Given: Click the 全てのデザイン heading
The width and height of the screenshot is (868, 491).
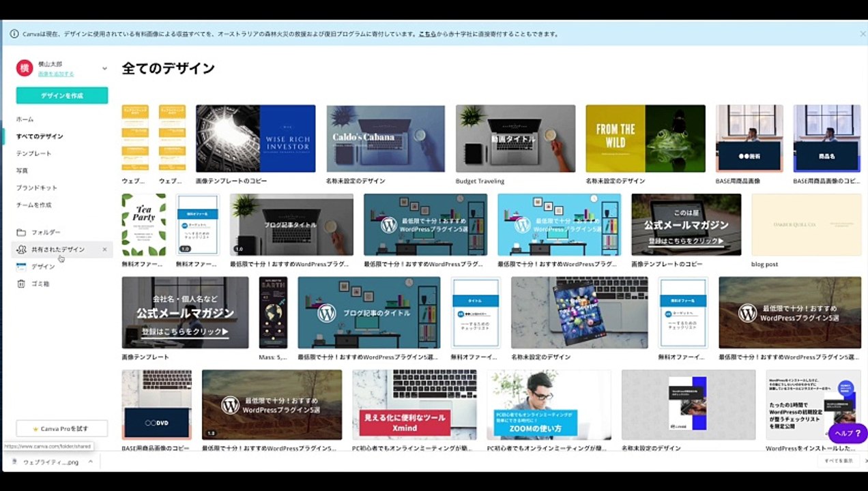Looking at the screenshot, I should tap(169, 68).
